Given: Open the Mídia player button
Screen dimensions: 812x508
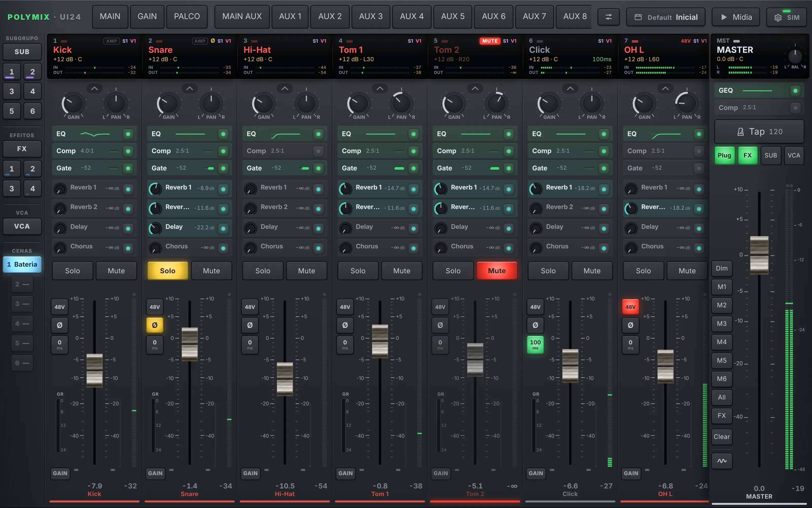Looking at the screenshot, I should [736, 17].
